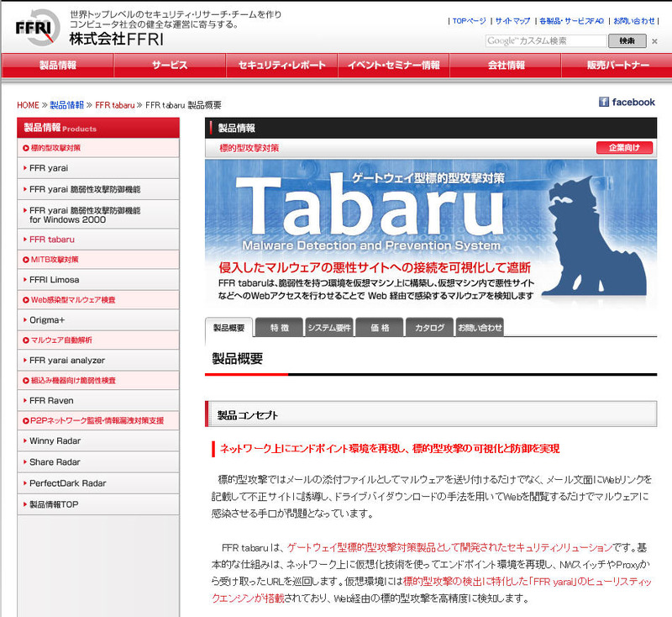Switch to the 特徴 tab

click(x=279, y=328)
